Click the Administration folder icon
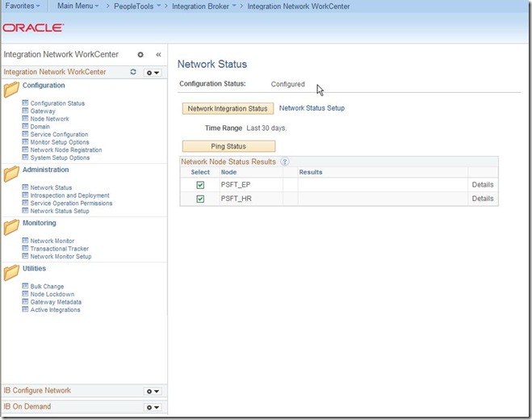Screen dimensions: 532x420 coord(11,174)
